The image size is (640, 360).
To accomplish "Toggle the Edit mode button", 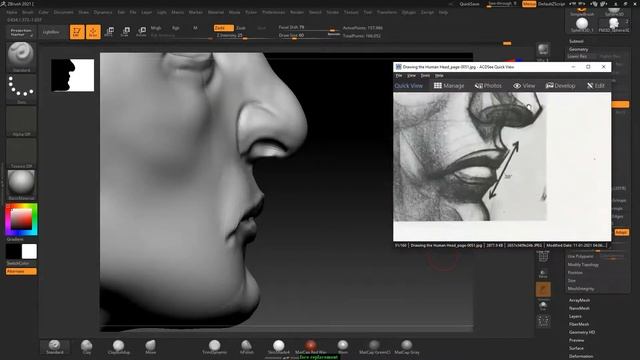I will 77,32.
